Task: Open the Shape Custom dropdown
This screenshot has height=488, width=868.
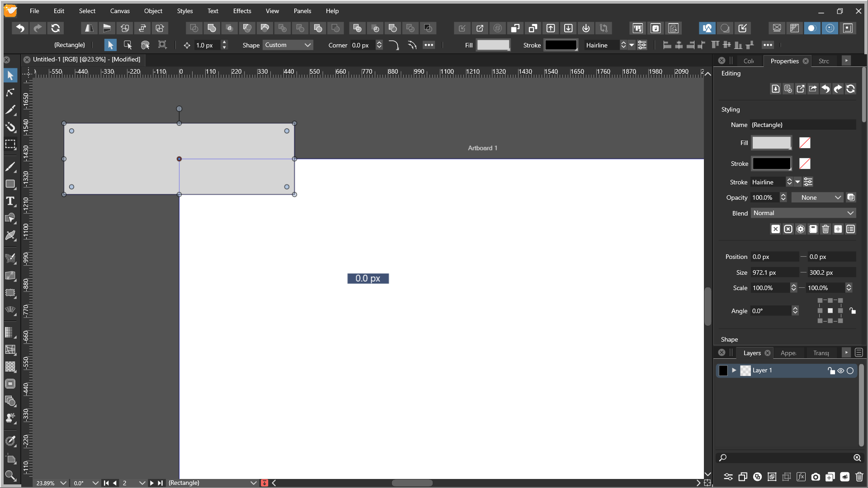Action: (x=288, y=45)
